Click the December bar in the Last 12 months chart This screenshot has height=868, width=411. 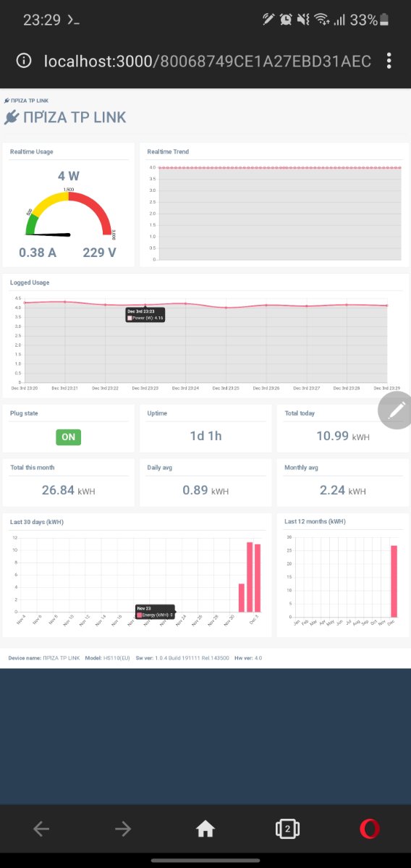point(394,581)
